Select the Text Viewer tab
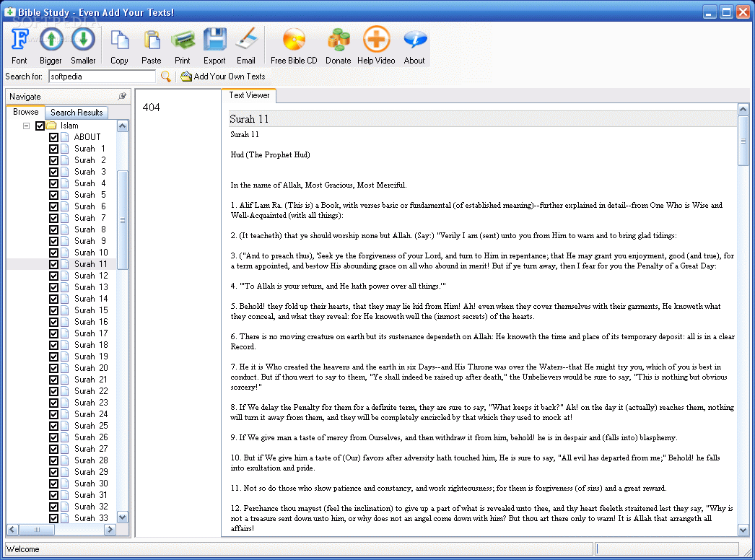 (249, 95)
